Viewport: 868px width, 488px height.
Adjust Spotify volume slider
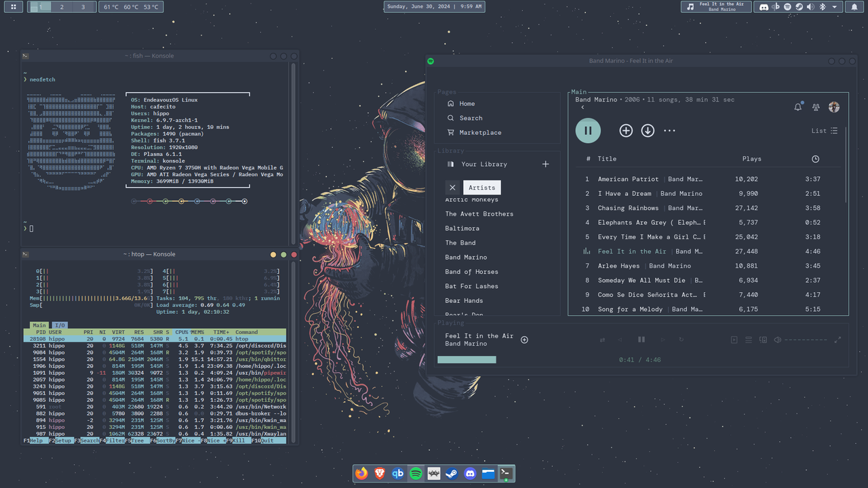coord(806,340)
